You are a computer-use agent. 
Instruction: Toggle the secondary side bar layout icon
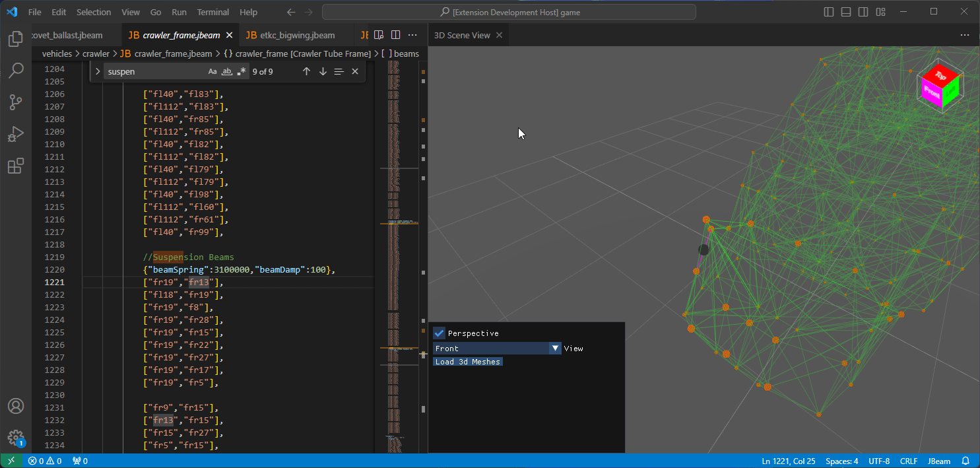click(863, 12)
